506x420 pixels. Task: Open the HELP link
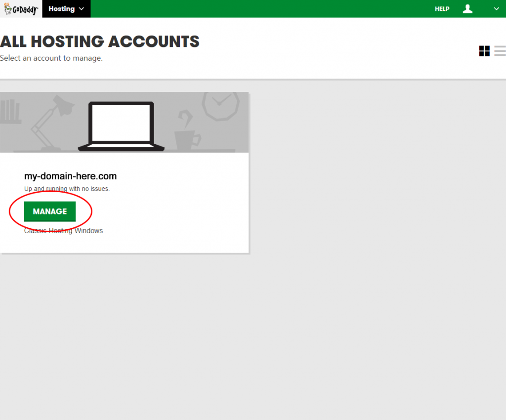442,9
